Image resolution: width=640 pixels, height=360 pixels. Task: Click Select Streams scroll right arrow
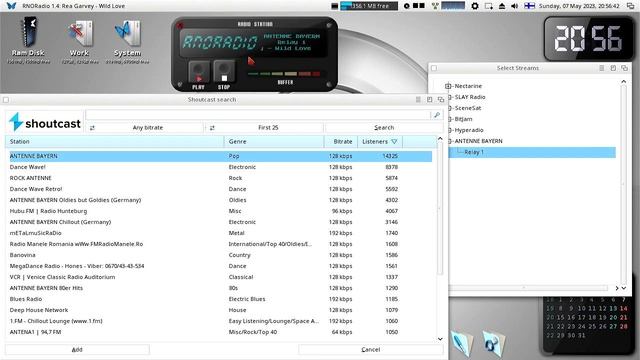click(617, 288)
